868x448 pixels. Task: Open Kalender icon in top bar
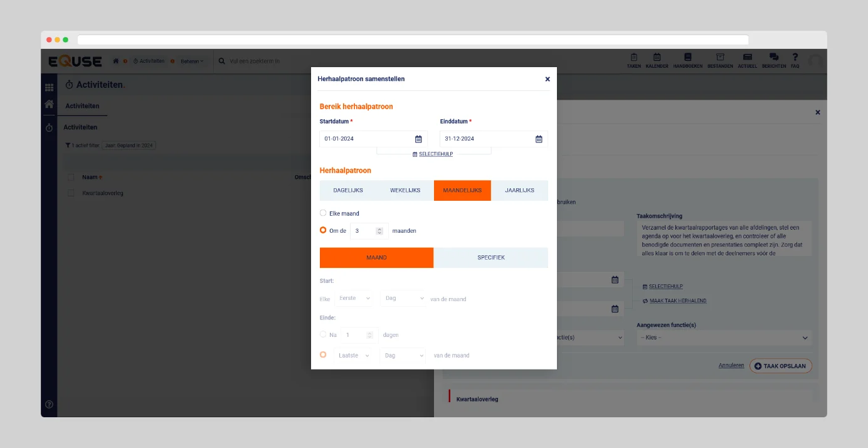[657, 60]
